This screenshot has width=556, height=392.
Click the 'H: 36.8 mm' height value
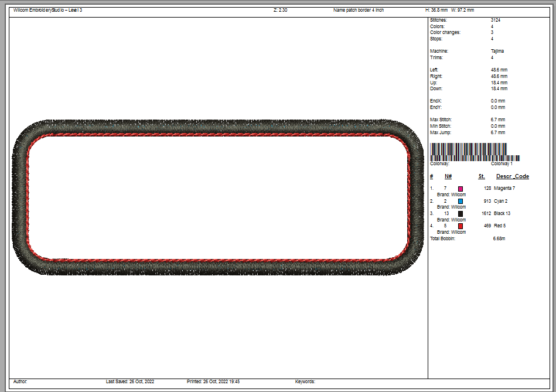pos(436,10)
